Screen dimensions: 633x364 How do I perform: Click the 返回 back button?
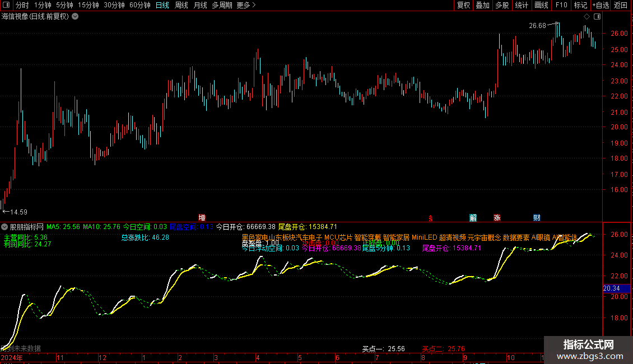[621, 5]
